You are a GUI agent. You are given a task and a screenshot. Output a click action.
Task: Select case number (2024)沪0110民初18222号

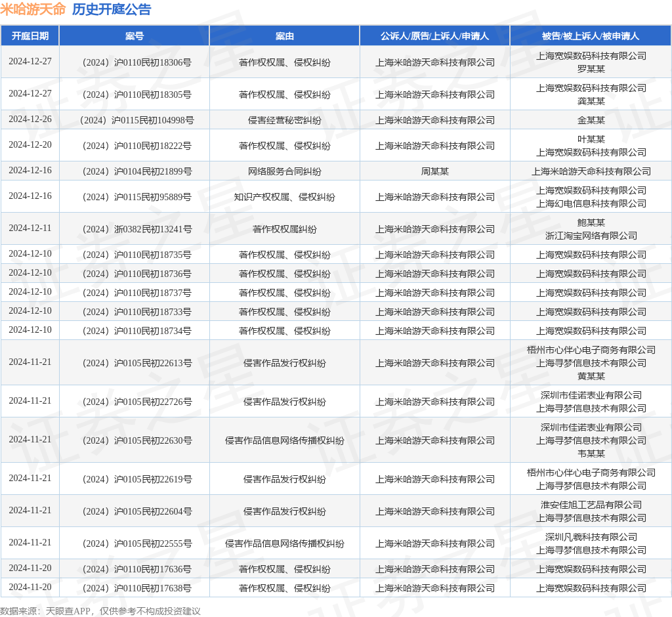136,146
